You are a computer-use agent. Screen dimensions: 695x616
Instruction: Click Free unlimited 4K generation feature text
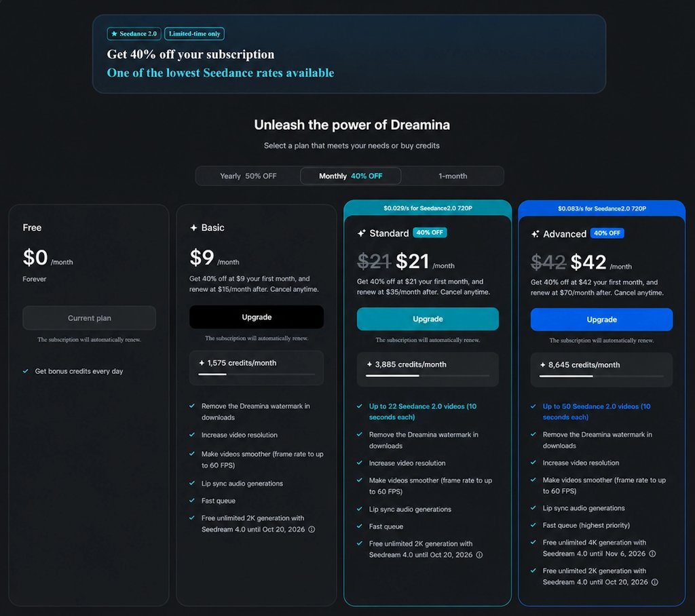click(594, 548)
